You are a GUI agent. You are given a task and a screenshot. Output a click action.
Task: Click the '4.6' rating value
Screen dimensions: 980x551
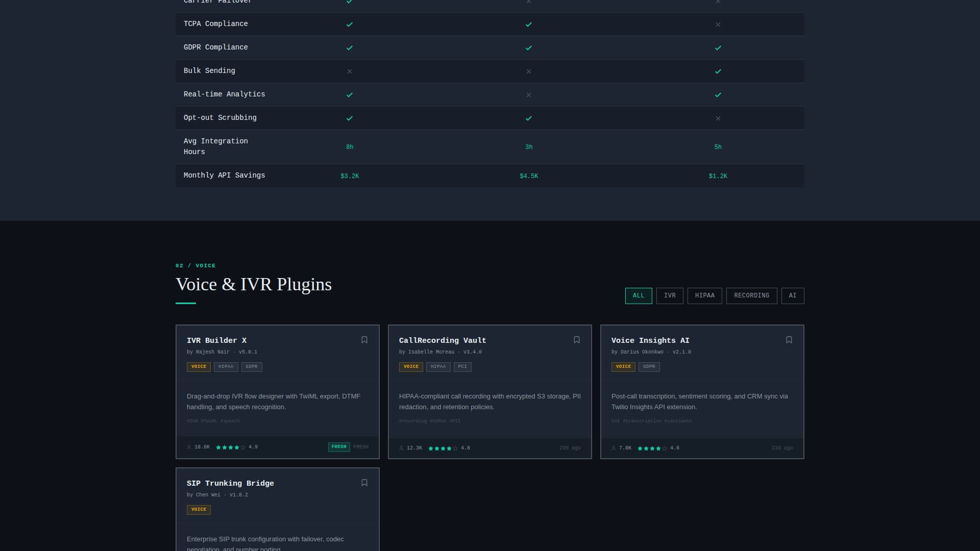tap(675, 448)
